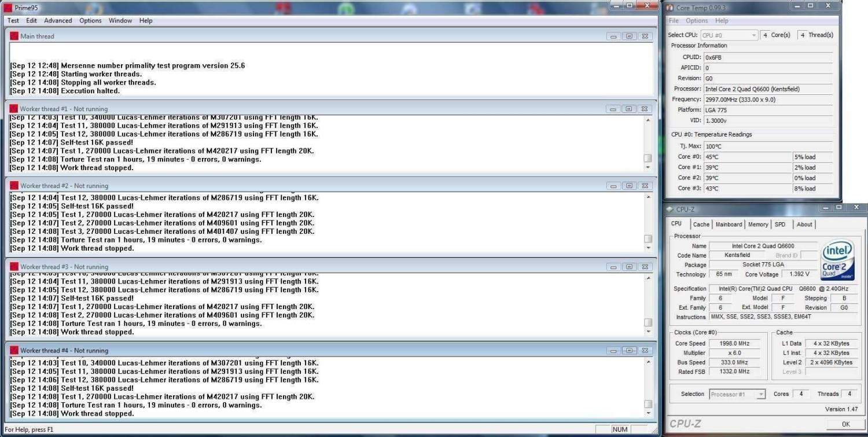Click NUM indicator in Prime95 status bar
Image resolution: width=868 pixels, height=437 pixels.
(620, 429)
